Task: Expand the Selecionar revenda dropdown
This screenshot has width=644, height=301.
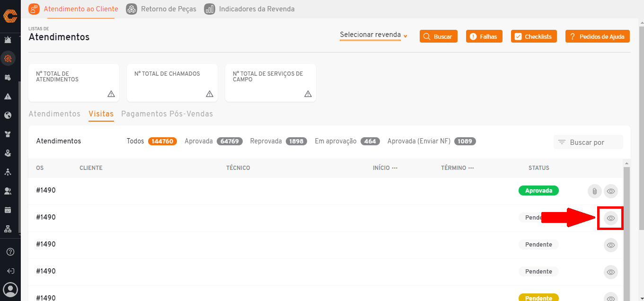Action: pyautogui.click(x=374, y=35)
